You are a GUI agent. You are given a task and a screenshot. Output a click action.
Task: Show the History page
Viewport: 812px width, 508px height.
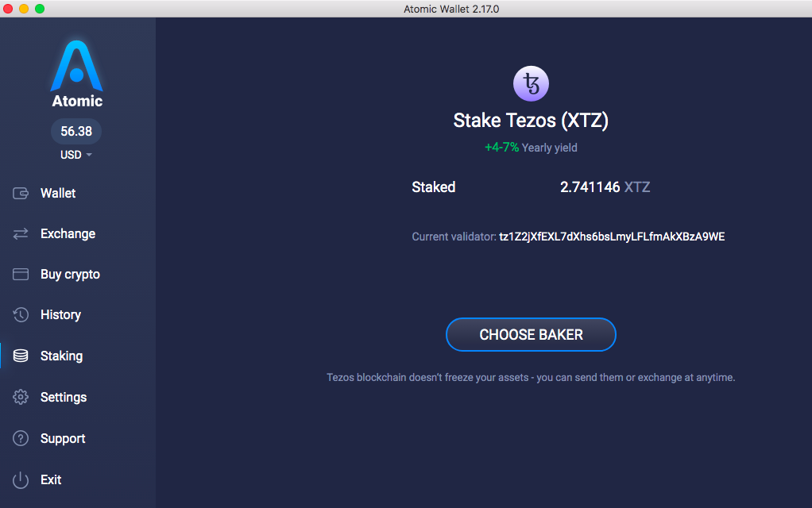[60, 314]
